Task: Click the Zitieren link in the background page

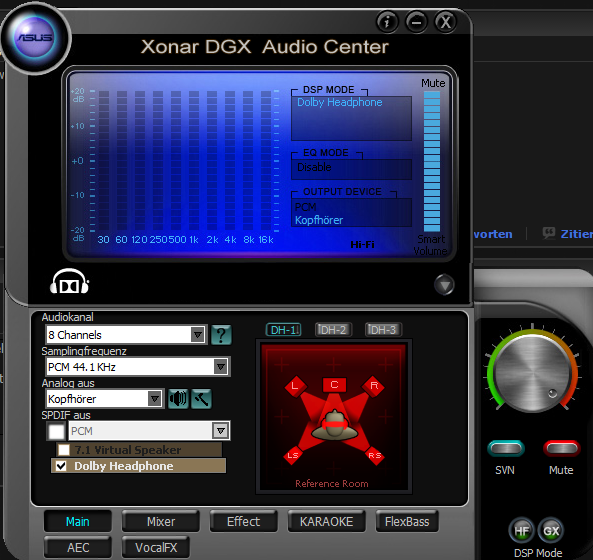Action: pyautogui.click(x=576, y=234)
